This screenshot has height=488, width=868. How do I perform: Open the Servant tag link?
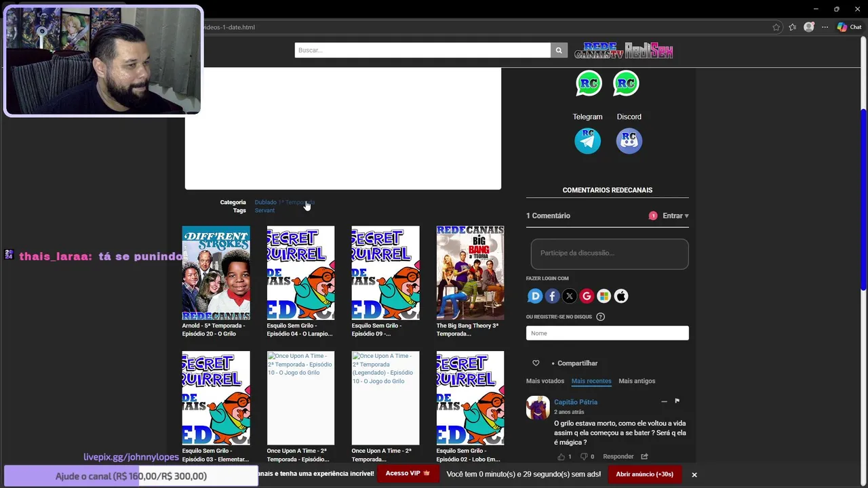point(264,210)
